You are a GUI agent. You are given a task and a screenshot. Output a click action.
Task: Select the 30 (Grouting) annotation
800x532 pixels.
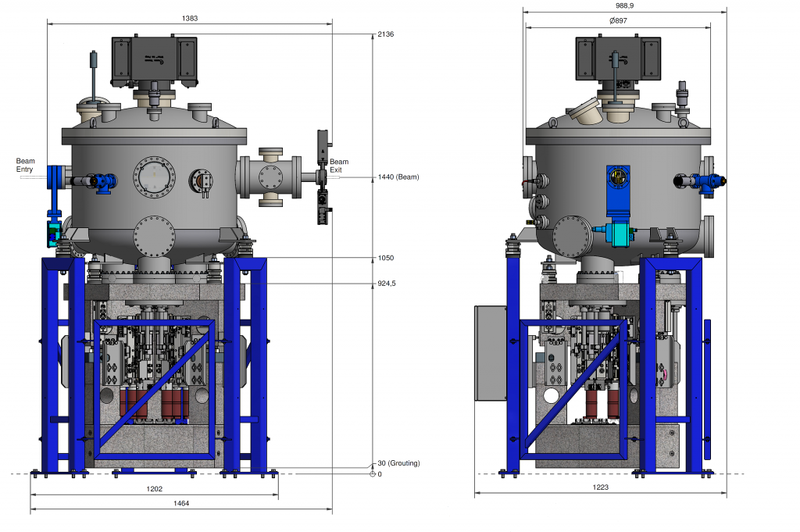[x=398, y=463]
